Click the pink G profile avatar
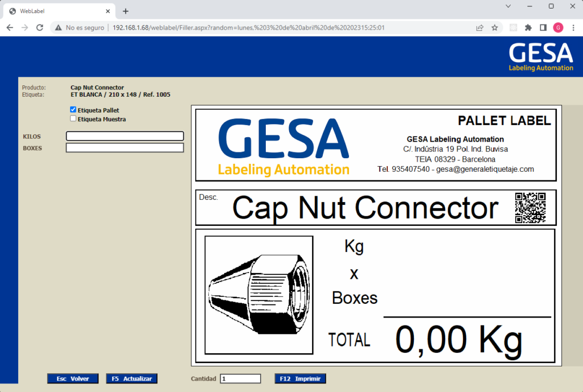 click(x=557, y=27)
